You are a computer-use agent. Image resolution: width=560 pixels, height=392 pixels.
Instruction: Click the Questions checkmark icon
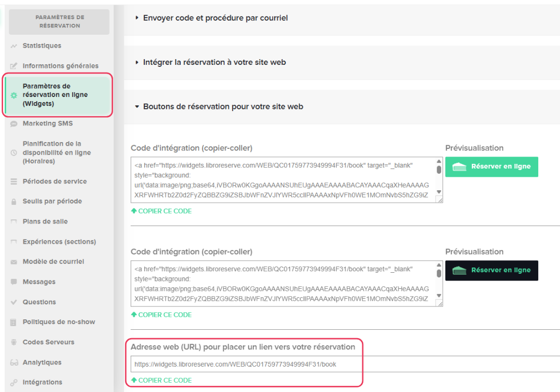tap(13, 302)
